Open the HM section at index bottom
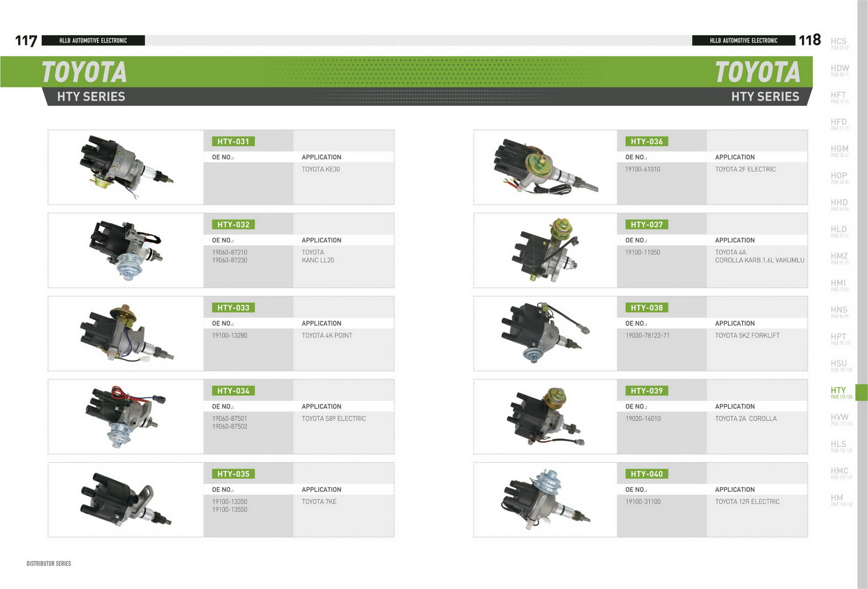 tap(837, 499)
